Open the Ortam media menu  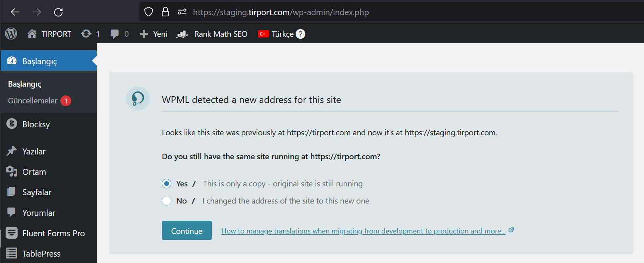(34, 172)
